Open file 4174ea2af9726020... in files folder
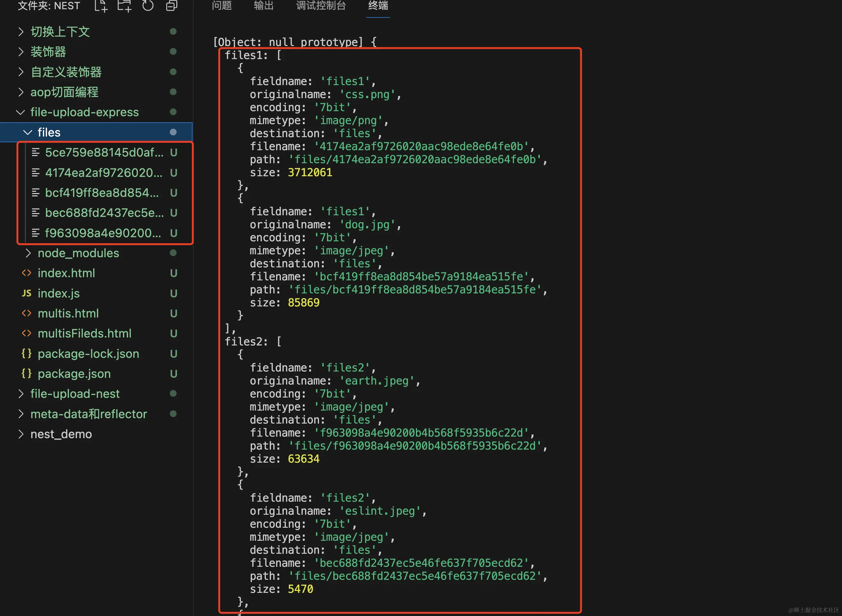 (104, 172)
